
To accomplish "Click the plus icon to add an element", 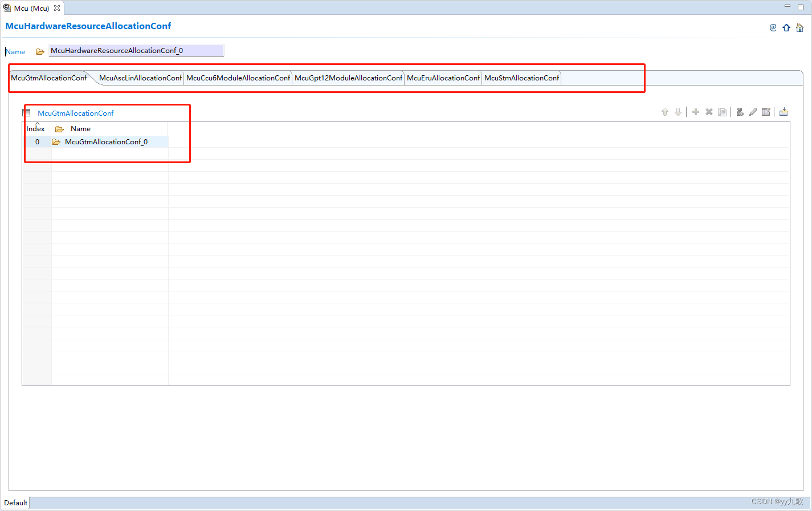I will pos(696,112).
